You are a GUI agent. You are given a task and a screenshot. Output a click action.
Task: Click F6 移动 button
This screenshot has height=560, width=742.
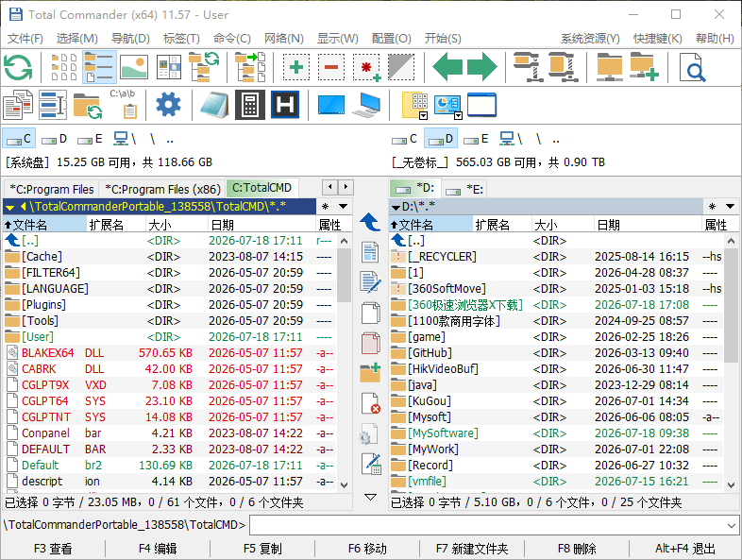[x=367, y=549]
